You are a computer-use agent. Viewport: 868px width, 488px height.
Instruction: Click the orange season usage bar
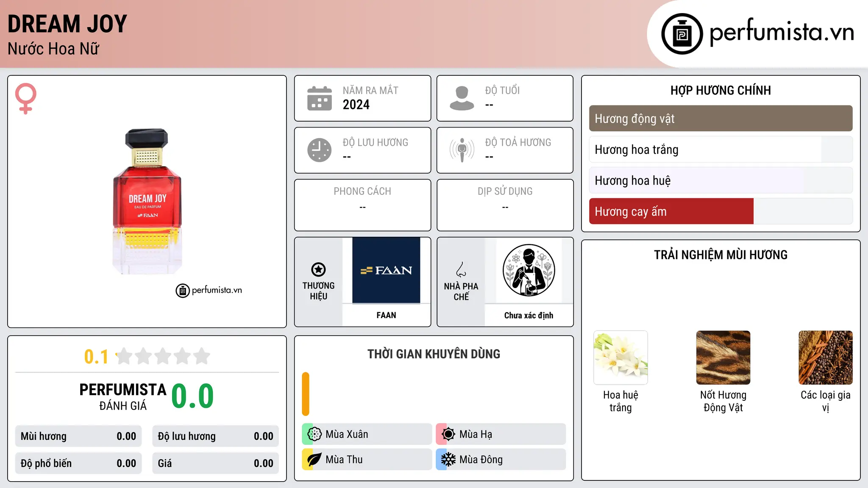(306, 394)
